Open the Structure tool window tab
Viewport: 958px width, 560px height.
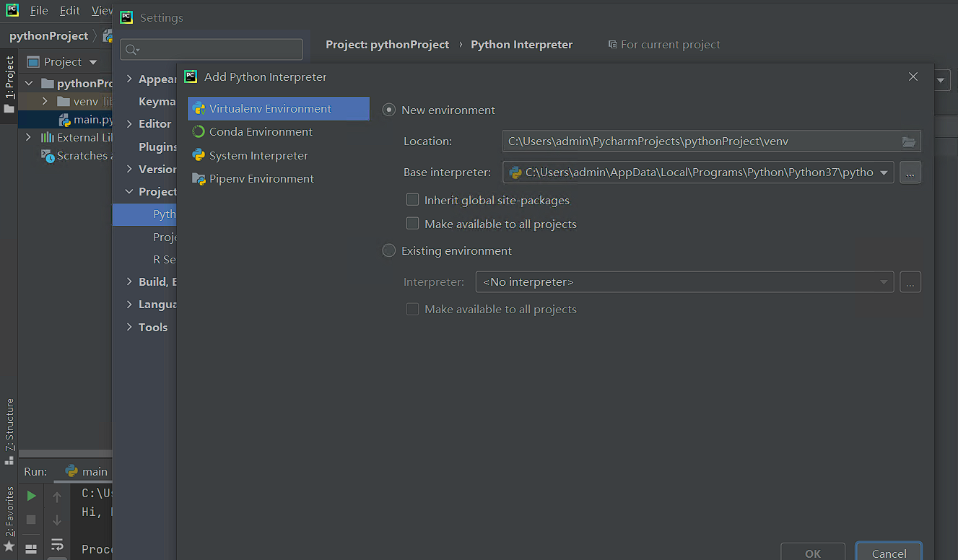[10, 426]
